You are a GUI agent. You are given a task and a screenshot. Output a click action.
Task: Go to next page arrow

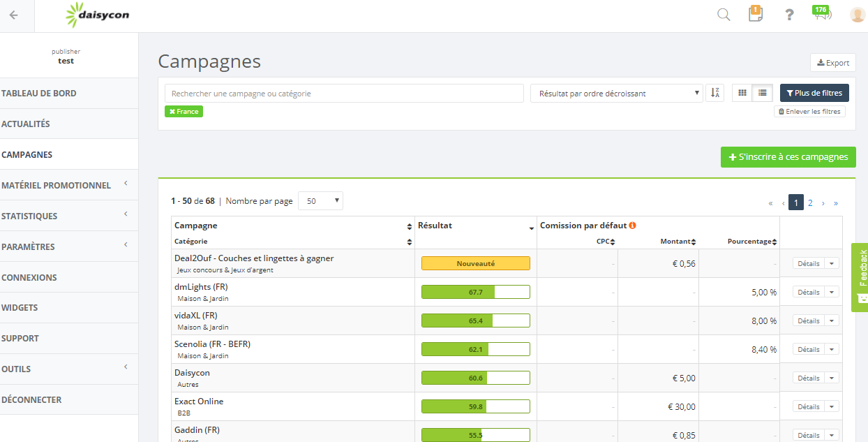(823, 203)
